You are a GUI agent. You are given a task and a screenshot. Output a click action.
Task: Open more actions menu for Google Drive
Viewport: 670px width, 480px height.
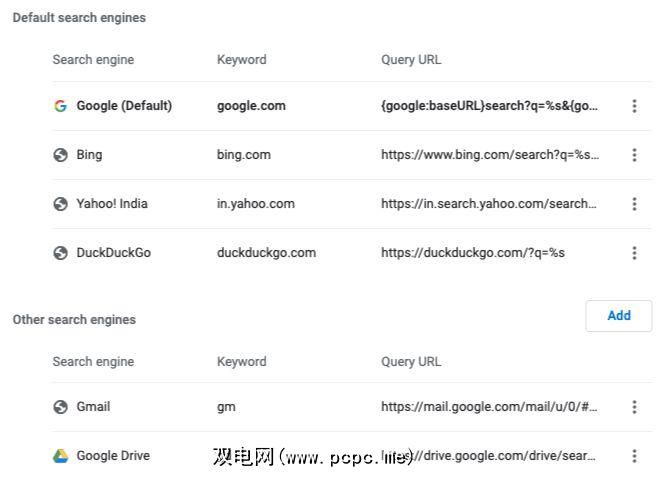click(635, 456)
